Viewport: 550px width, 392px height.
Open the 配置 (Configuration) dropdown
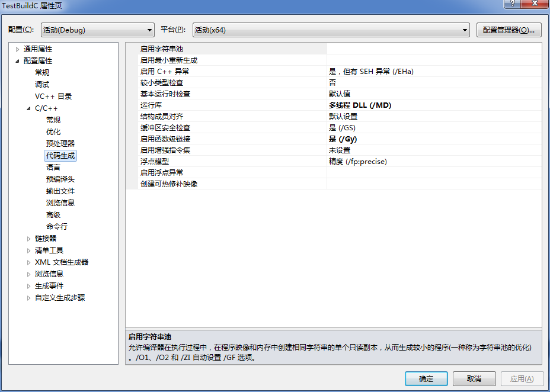click(98, 30)
